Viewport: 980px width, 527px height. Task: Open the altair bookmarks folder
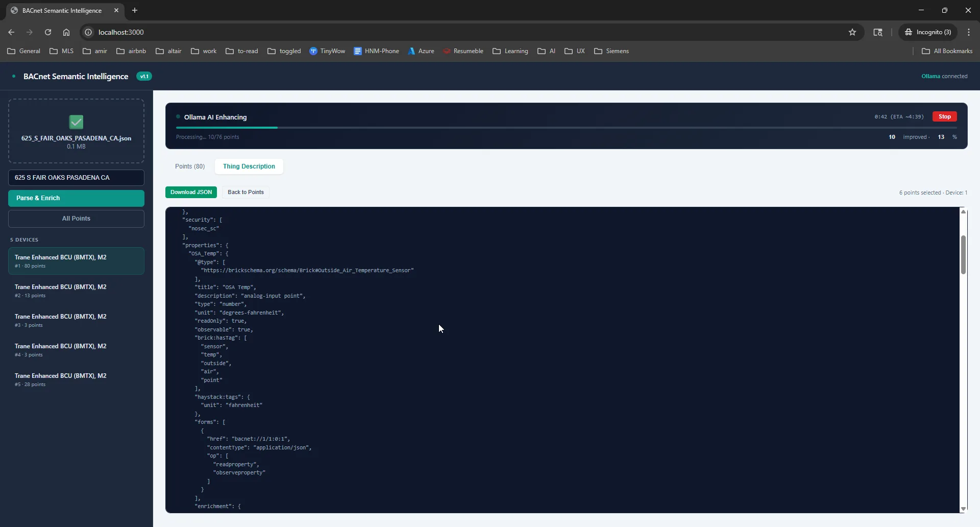168,51
